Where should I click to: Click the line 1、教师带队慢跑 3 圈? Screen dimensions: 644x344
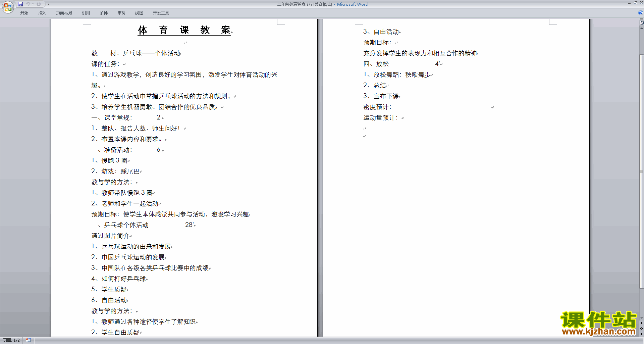(x=122, y=193)
